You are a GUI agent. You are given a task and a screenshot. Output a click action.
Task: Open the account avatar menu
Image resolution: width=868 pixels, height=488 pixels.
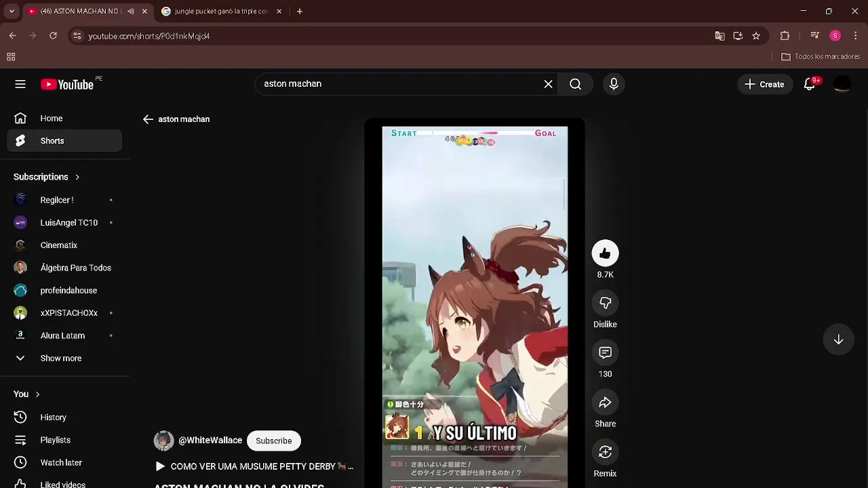(842, 84)
